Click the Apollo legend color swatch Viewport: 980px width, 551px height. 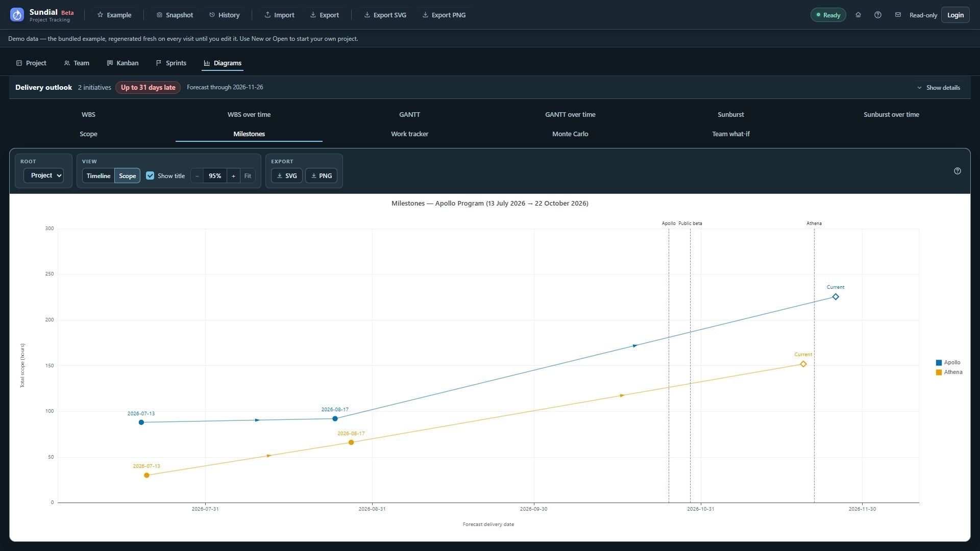pos(939,363)
